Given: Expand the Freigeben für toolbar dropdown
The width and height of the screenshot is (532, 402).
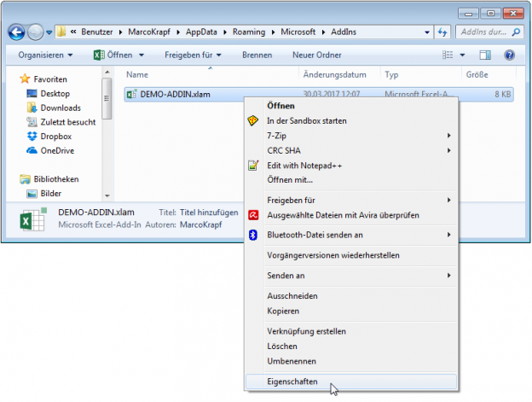Looking at the screenshot, I should click(x=193, y=55).
